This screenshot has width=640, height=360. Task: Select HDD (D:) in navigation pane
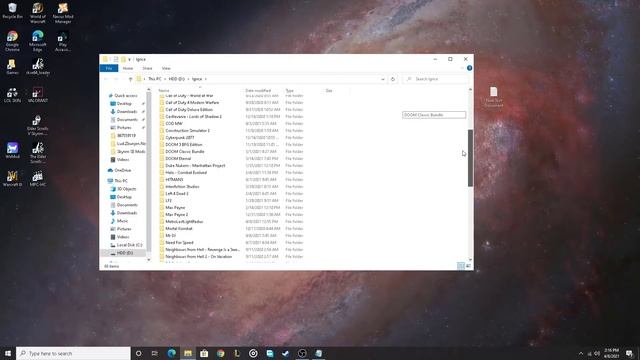click(125, 253)
